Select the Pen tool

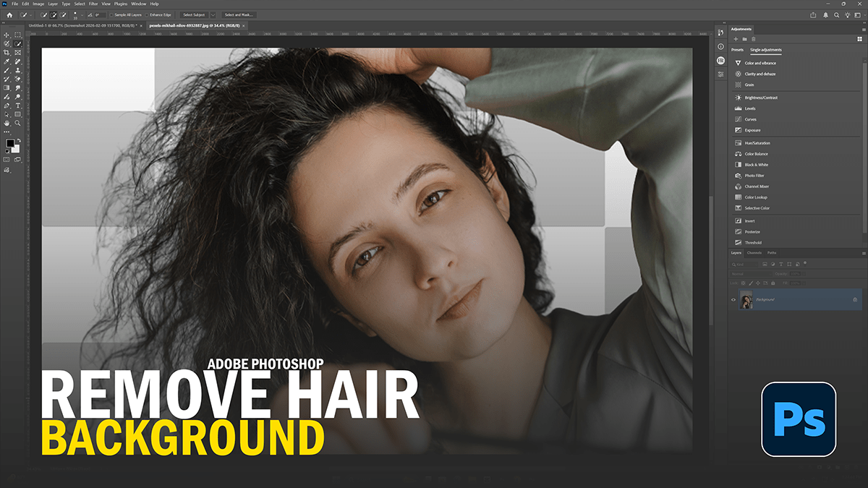click(x=7, y=106)
